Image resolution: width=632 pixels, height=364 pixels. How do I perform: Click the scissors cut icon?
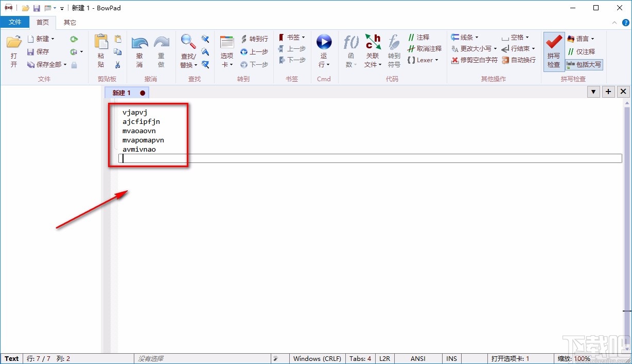click(x=118, y=65)
